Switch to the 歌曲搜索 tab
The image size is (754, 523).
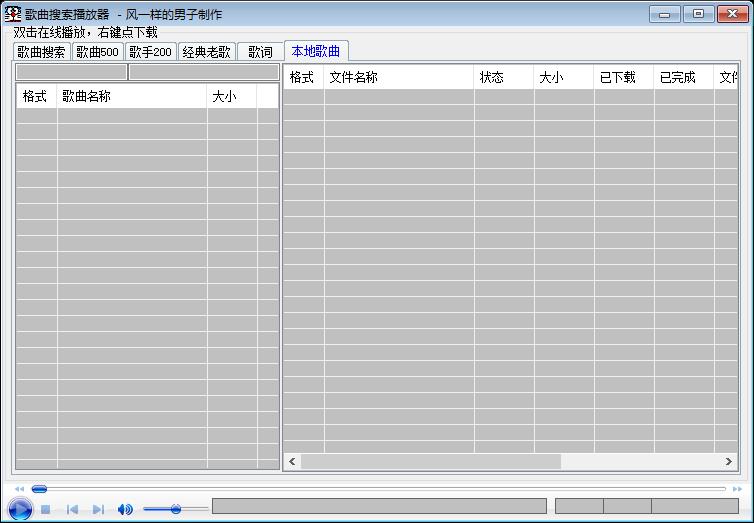[41, 52]
